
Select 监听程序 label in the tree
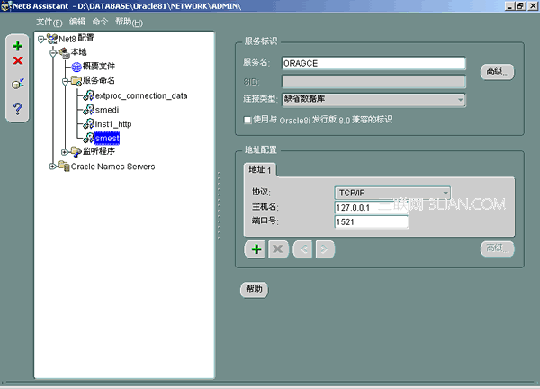[x=99, y=151]
